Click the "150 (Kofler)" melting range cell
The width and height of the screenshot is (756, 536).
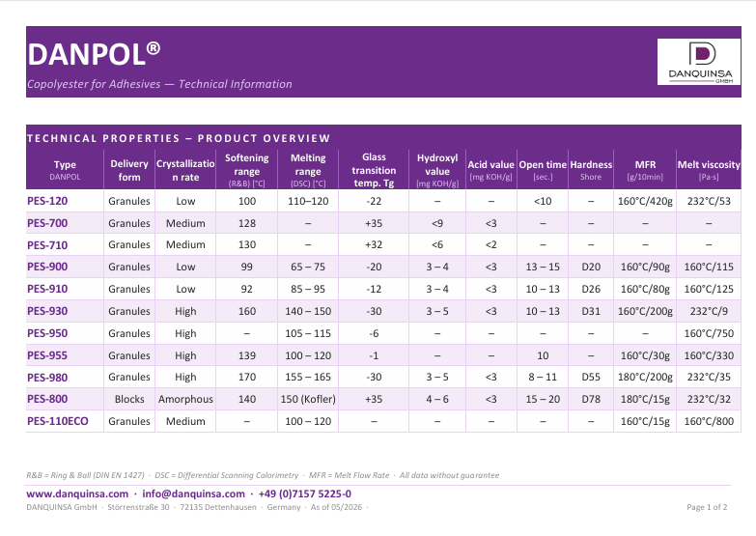click(308, 399)
